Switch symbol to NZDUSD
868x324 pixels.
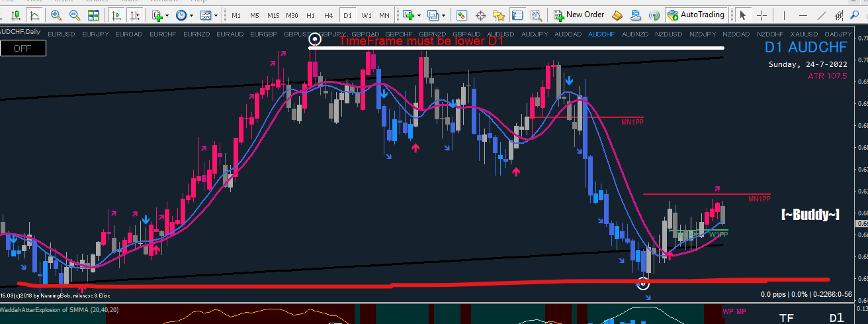coord(668,33)
